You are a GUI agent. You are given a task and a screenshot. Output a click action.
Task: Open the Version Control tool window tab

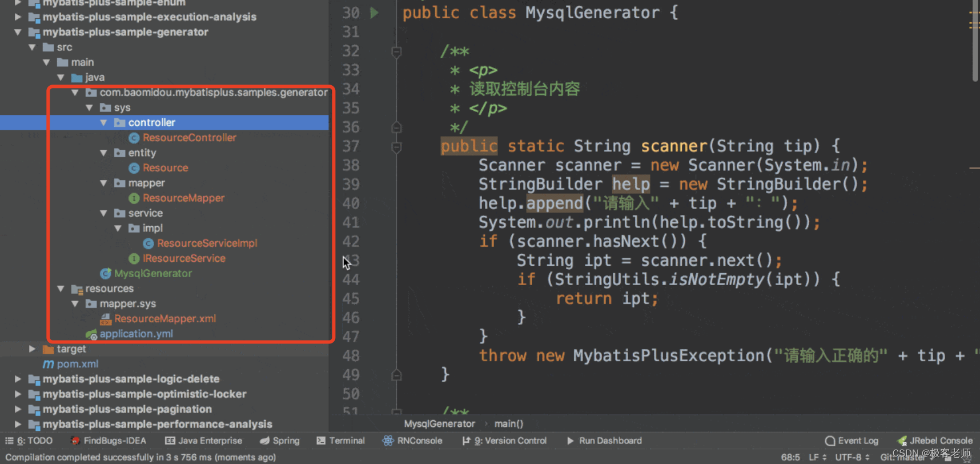tap(504, 441)
